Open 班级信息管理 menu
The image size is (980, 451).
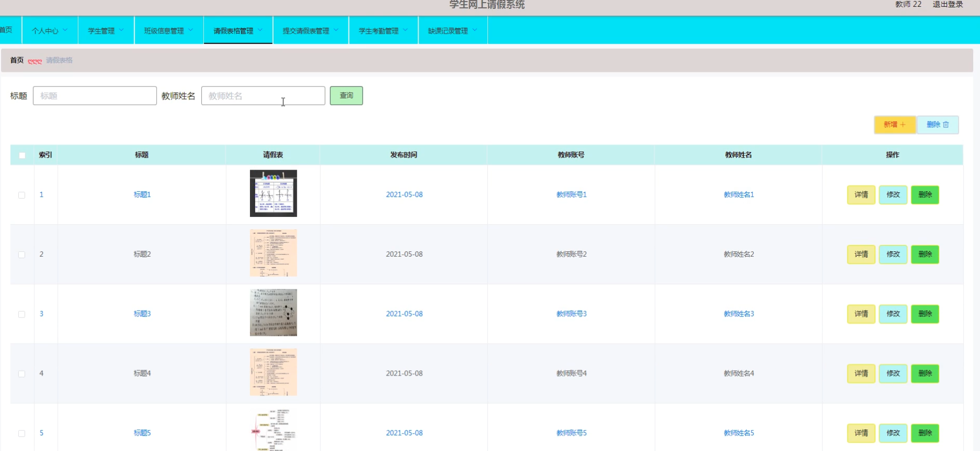[x=169, y=30]
